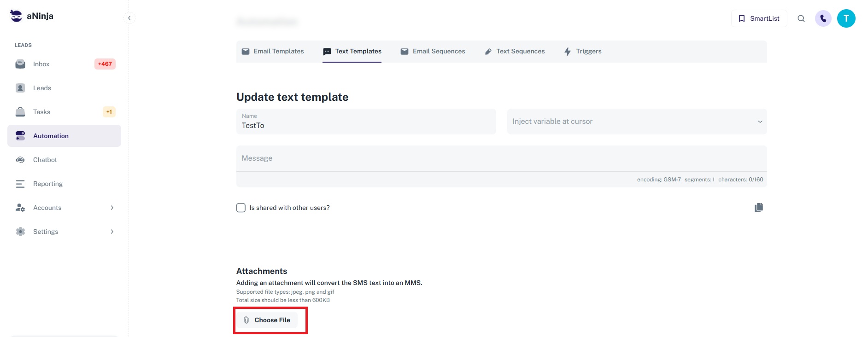
Task: Expand the Settings submenu
Action: [x=112, y=232]
